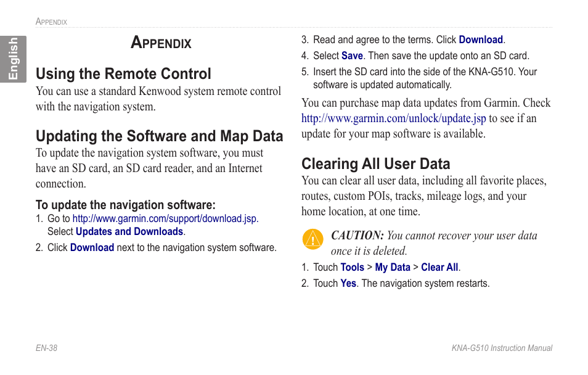Click 'Updating the Software and Map Data' heading
Viewport: 588px width, 375px height.
[x=160, y=136]
